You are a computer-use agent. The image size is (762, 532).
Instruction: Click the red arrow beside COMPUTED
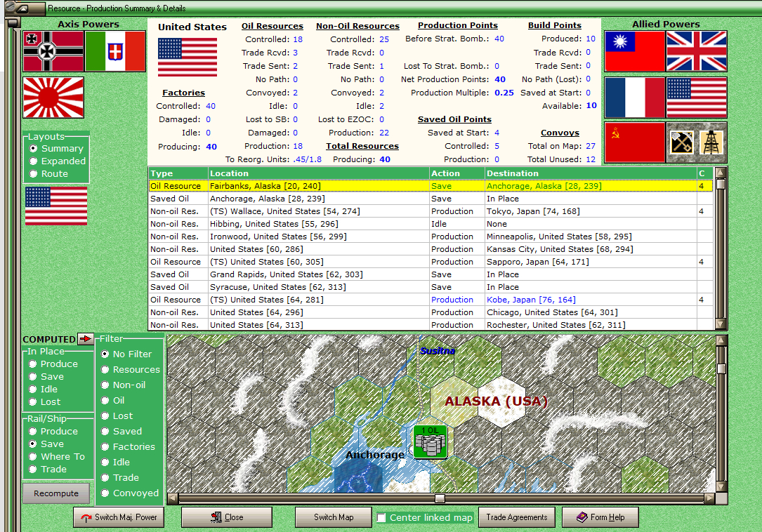(x=86, y=338)
